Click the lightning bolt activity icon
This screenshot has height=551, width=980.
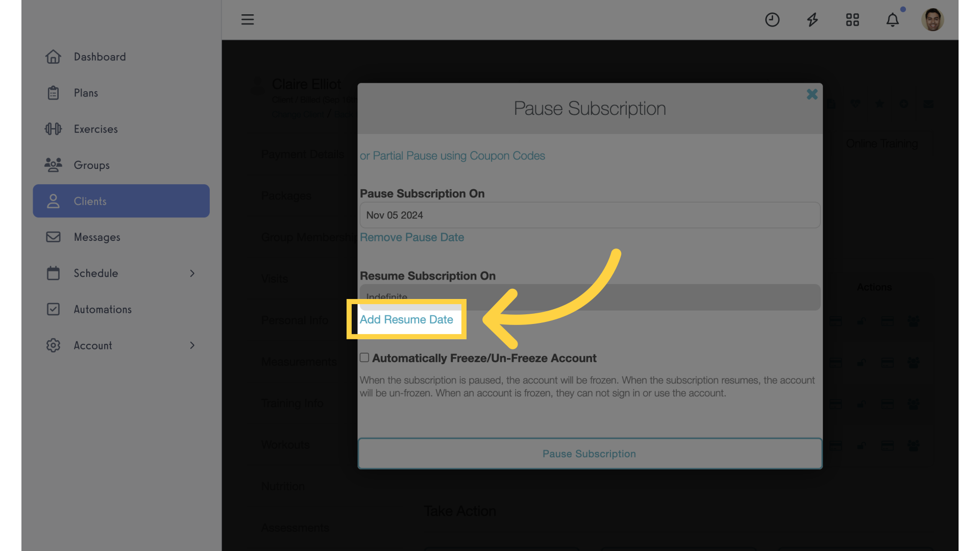tap(813, 19)
